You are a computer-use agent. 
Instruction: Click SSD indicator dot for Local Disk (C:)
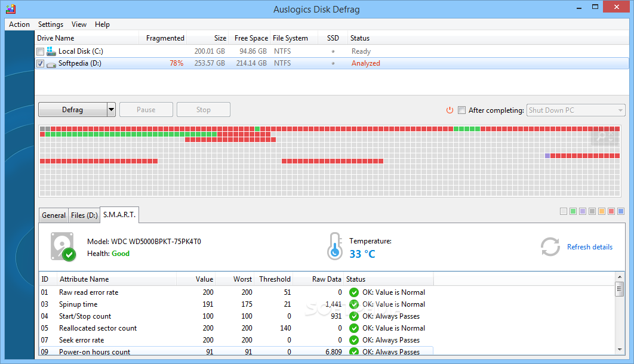click(x=333, y=51)
